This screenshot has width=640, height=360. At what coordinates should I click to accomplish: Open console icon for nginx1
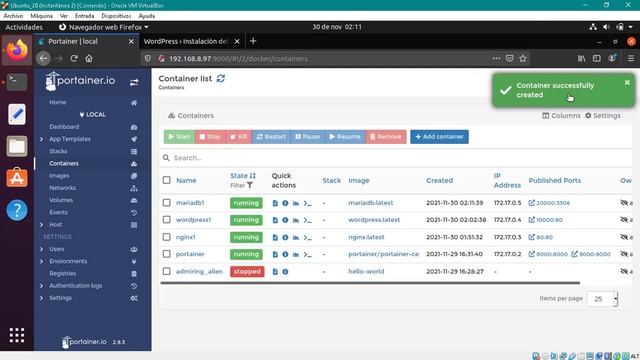coord(307,237)
